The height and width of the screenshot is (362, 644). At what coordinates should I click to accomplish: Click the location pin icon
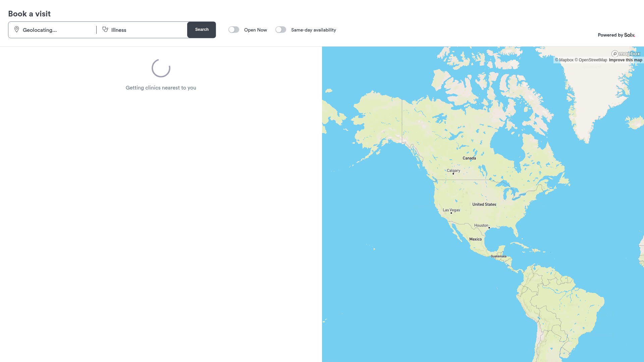16,29
